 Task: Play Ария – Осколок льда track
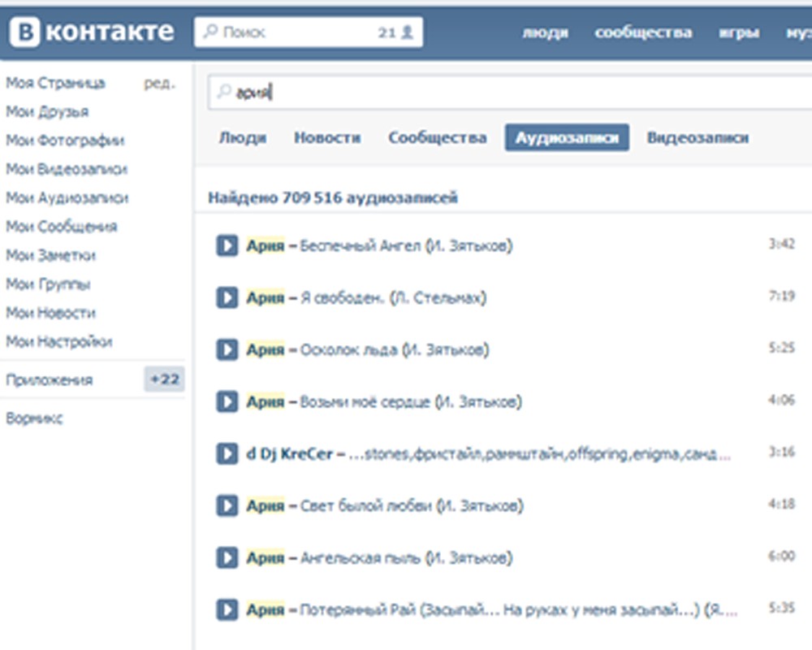click(227, 350)
